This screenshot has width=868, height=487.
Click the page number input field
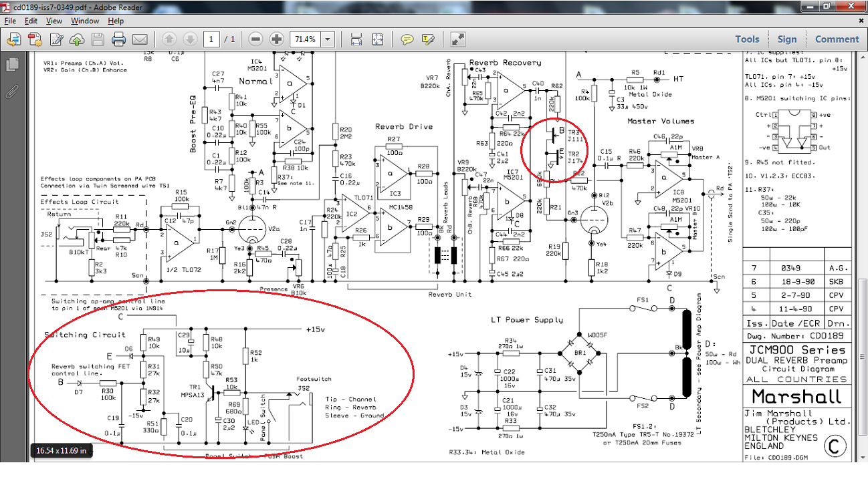(x=211, y=39)
